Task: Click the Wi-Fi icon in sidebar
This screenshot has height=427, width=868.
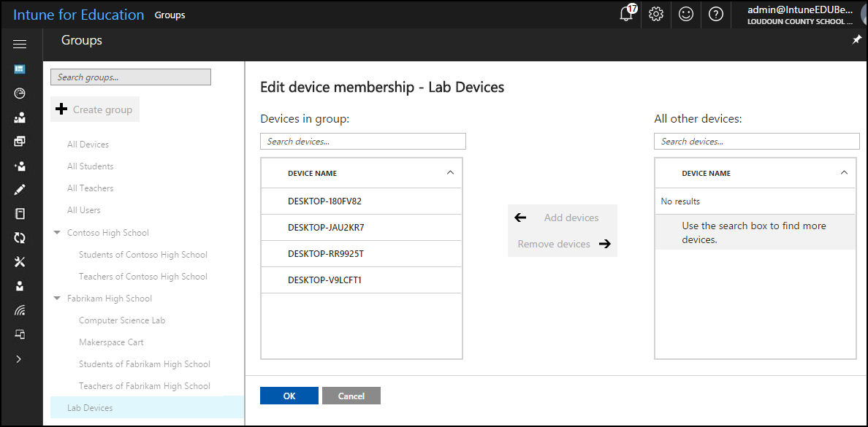Action: tap(20, 310)
